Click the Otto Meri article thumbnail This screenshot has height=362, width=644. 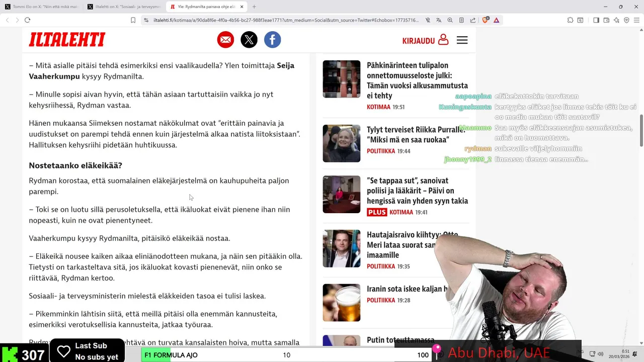pos(342,248)
